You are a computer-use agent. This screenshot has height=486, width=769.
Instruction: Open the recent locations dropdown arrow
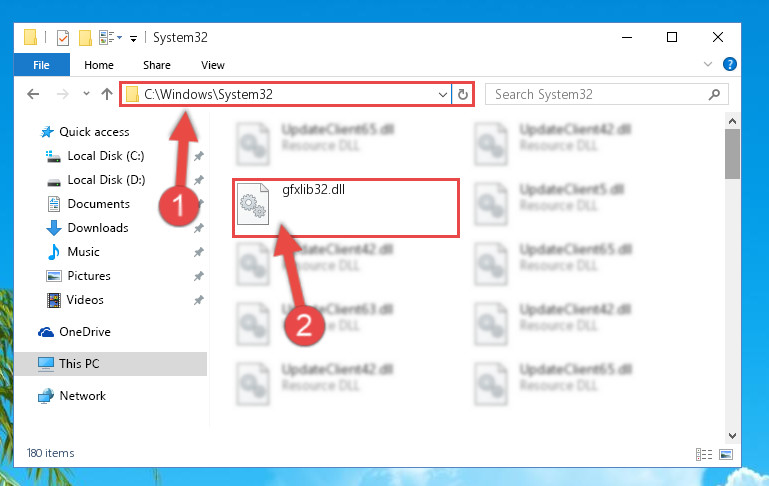86,93
